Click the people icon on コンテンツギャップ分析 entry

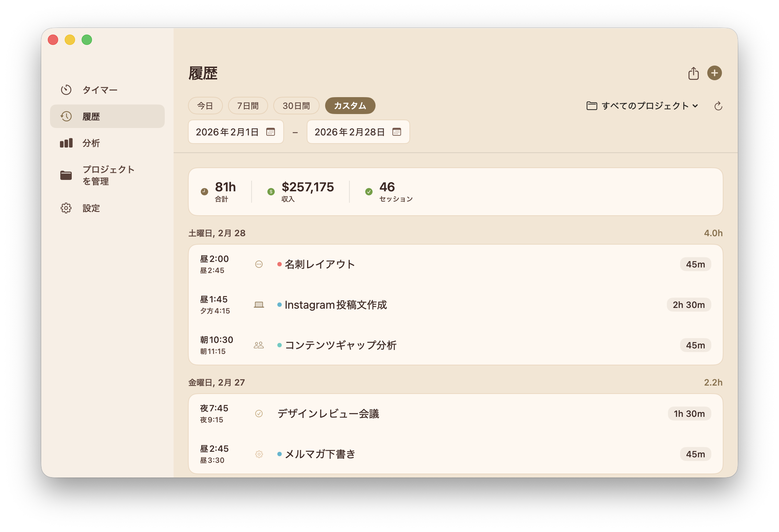pyautogui.click(x=259, y=345)
